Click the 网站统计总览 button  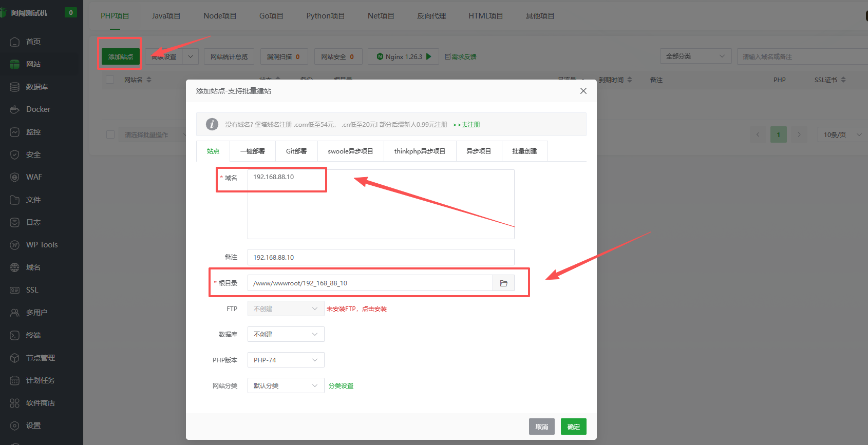[x=229, y=56]
